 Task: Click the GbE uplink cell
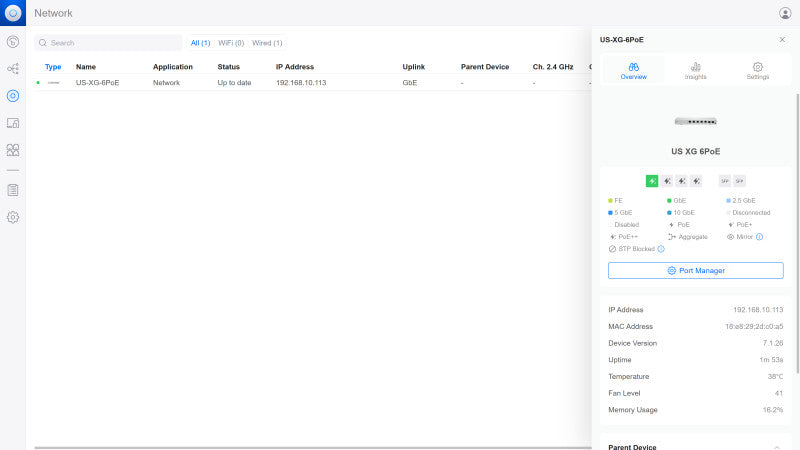[410, 83]
